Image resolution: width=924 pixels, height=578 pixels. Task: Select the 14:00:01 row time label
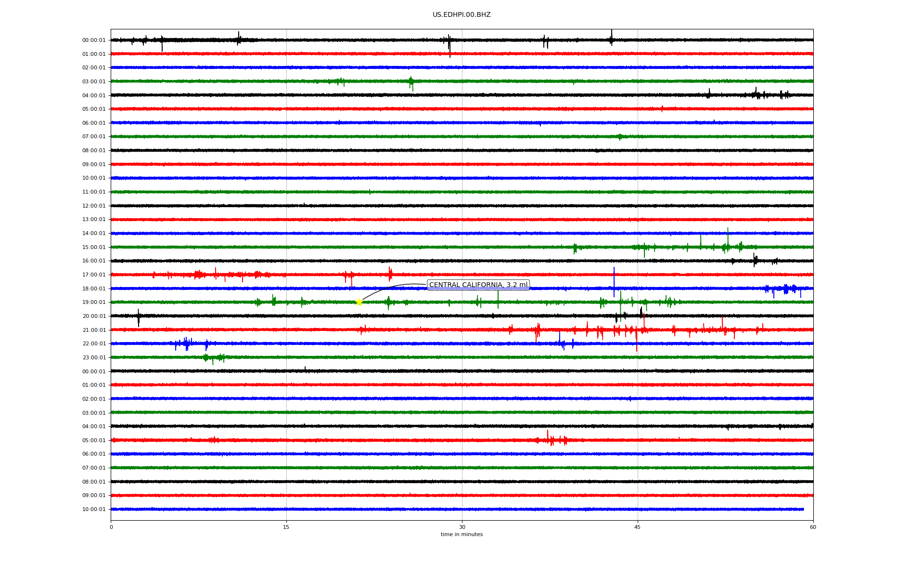pyautogui.click(x=94, y=234)
